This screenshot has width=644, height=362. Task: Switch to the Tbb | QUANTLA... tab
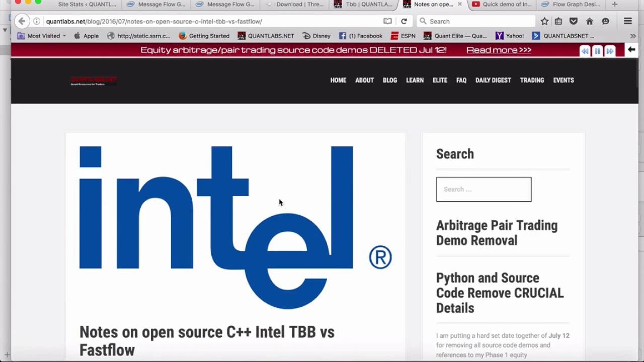[363, 4]
